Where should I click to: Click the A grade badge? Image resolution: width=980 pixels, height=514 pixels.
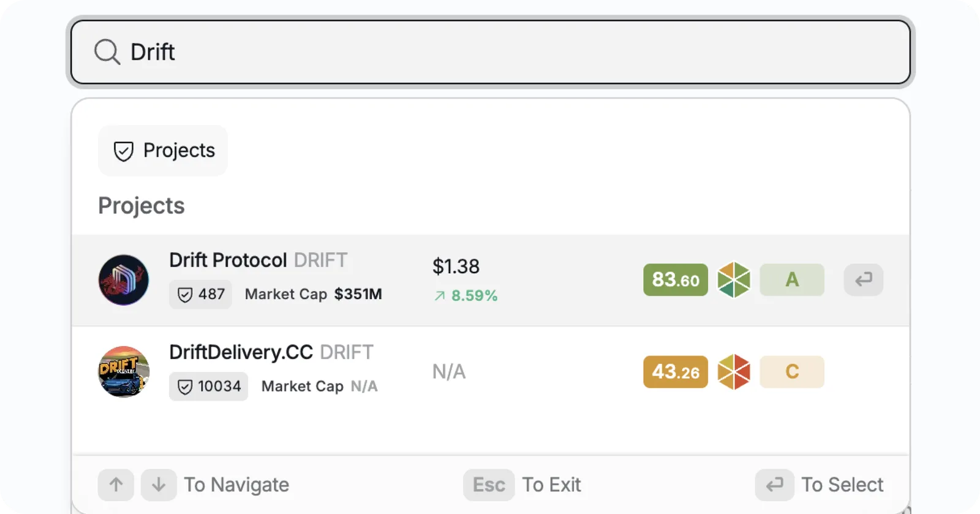coord(792,280)
